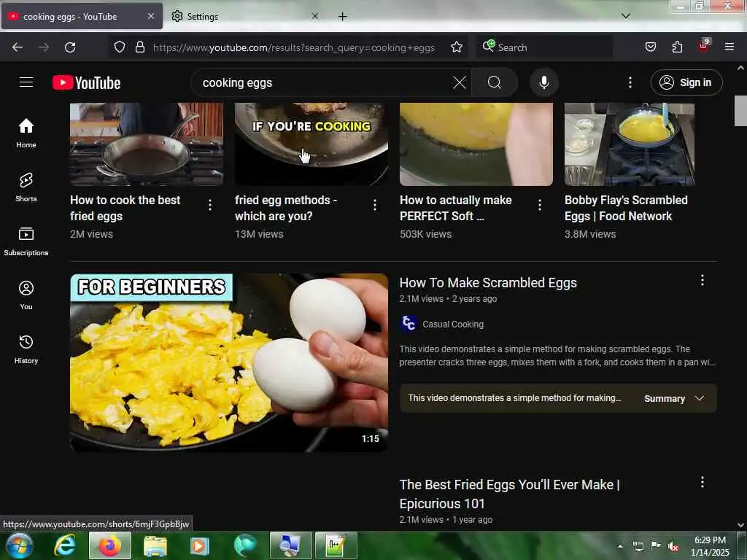Open options for How to cook the best fried eggs
The width and height of the screenshot is (747, 560).
click(209, 205)
